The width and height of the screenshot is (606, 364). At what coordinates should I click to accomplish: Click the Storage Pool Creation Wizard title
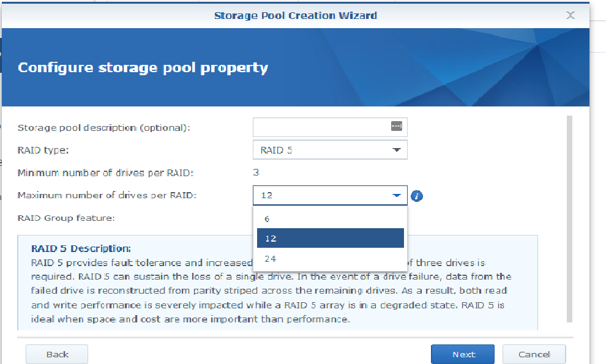pyautogui.click(x=295, y=15)
